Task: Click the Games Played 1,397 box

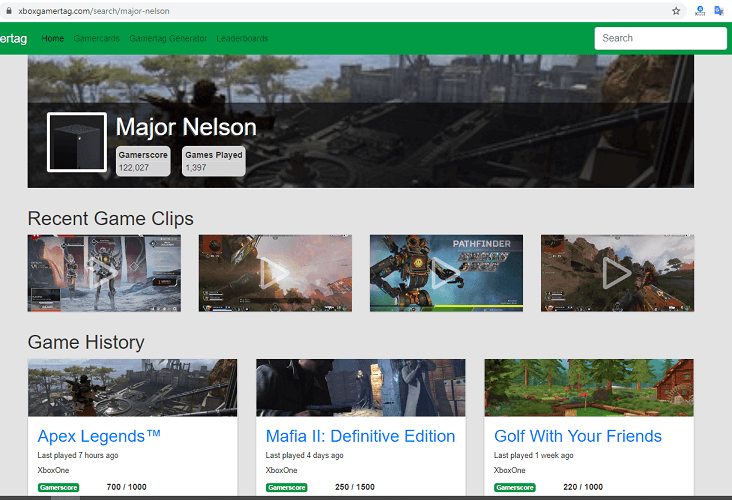Action: click(x=214, y=161)
